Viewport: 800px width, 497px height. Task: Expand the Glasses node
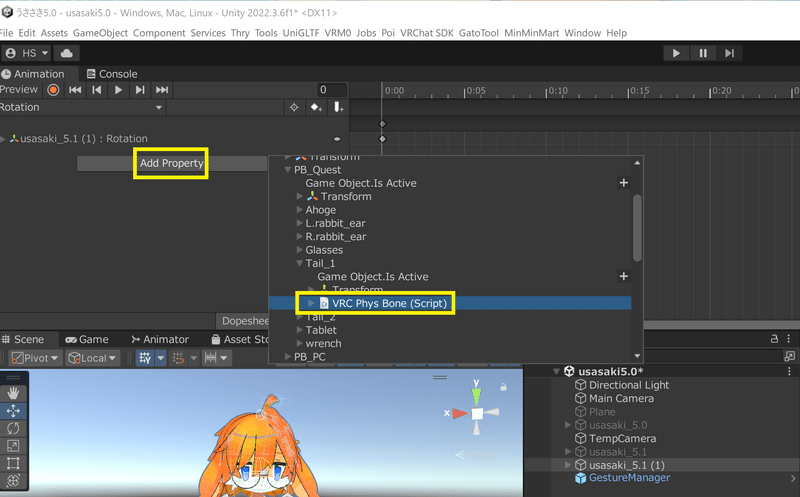(x=300, y=250)
